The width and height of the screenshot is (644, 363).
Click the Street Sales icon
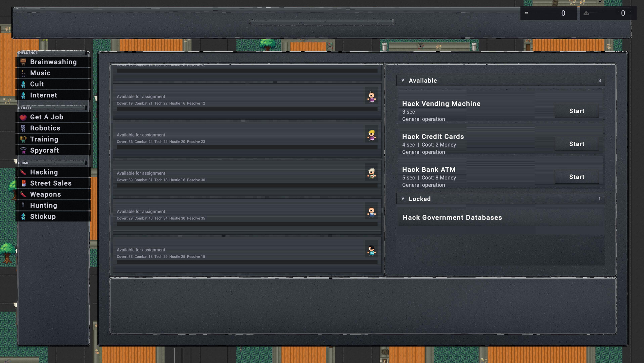coord(23,184)
